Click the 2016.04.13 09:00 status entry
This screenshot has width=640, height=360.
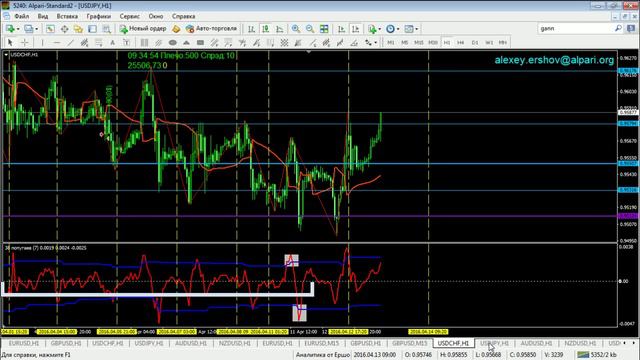coord(374,355)
